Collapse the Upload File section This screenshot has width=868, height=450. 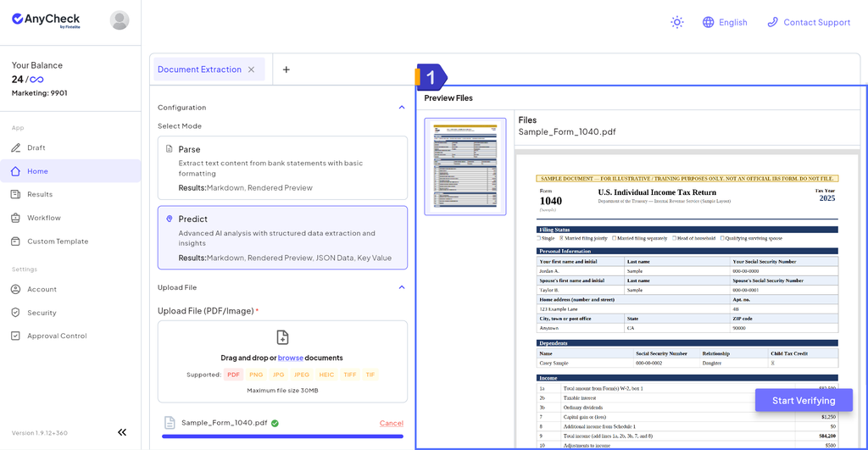pos(402,287)
